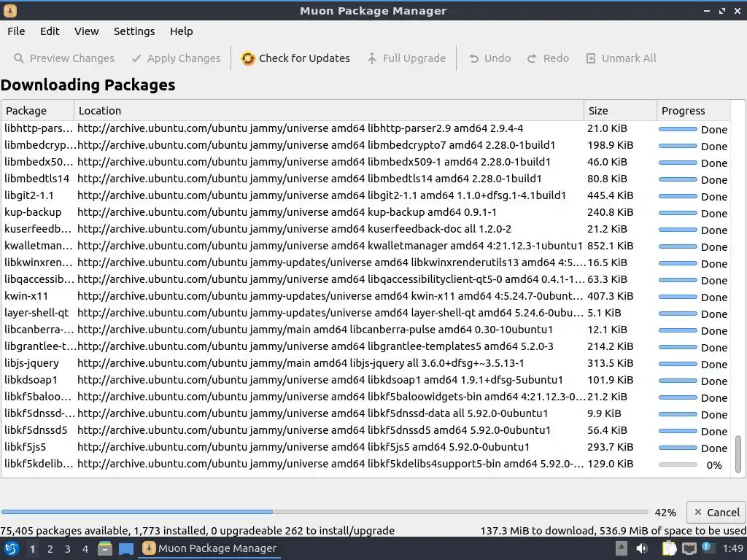Click the libkf5kdelibs 0% progress bar

678,464
